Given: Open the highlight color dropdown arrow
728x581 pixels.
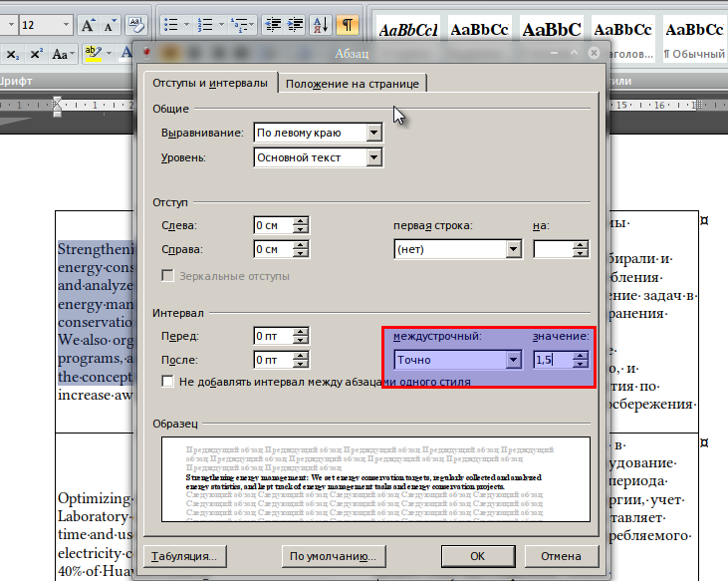Looking at the screenshot, I should pos(110,54).
